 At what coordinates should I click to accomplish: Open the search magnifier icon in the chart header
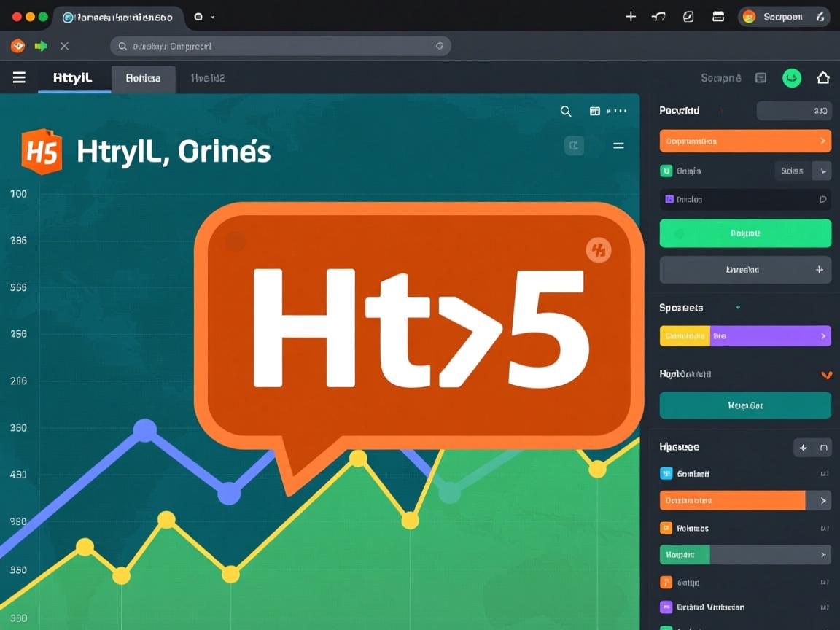[x=566, y=111]
